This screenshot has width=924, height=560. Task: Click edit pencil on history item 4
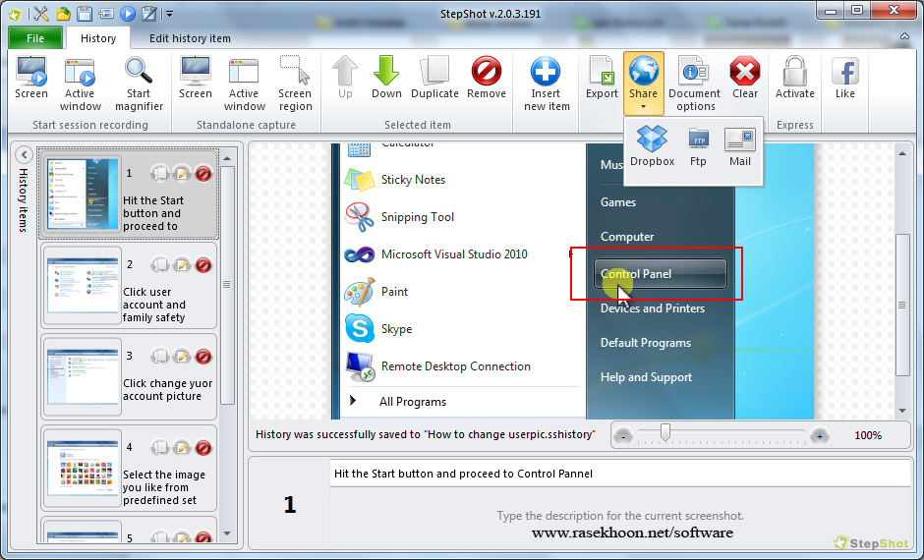pyautogui.click(x=182, y=448)
